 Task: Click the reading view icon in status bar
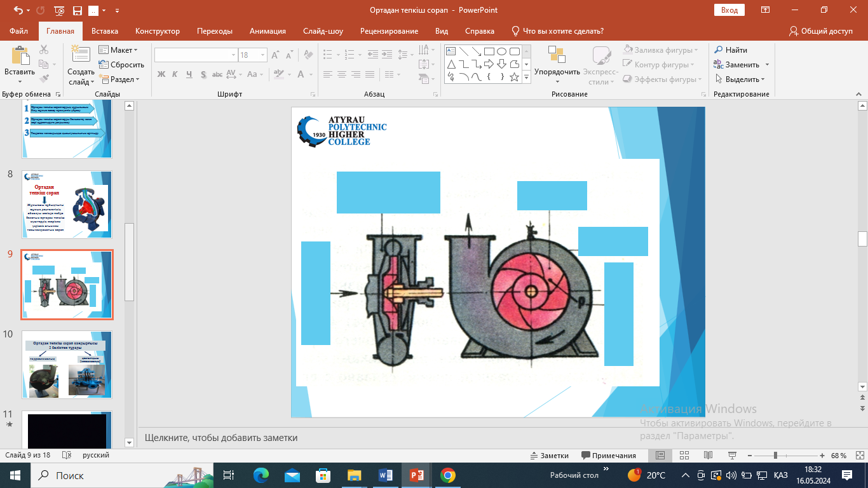click(708, 456)
